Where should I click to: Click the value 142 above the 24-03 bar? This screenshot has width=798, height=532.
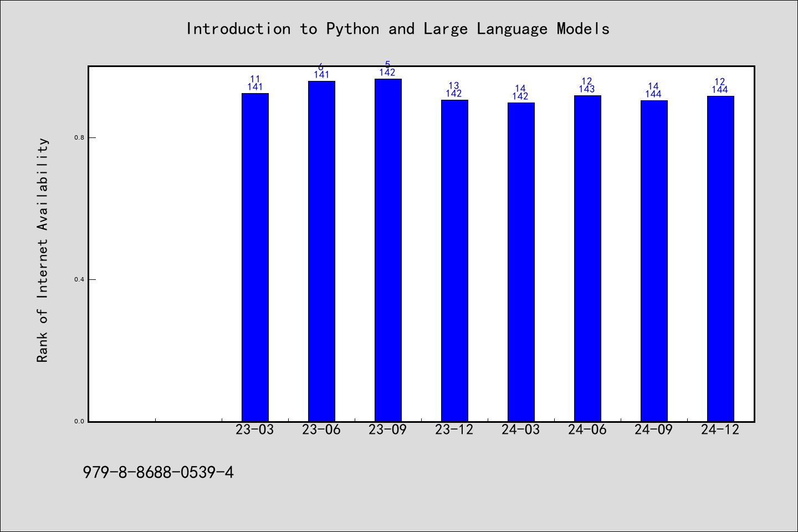click(x=520, y=96)
